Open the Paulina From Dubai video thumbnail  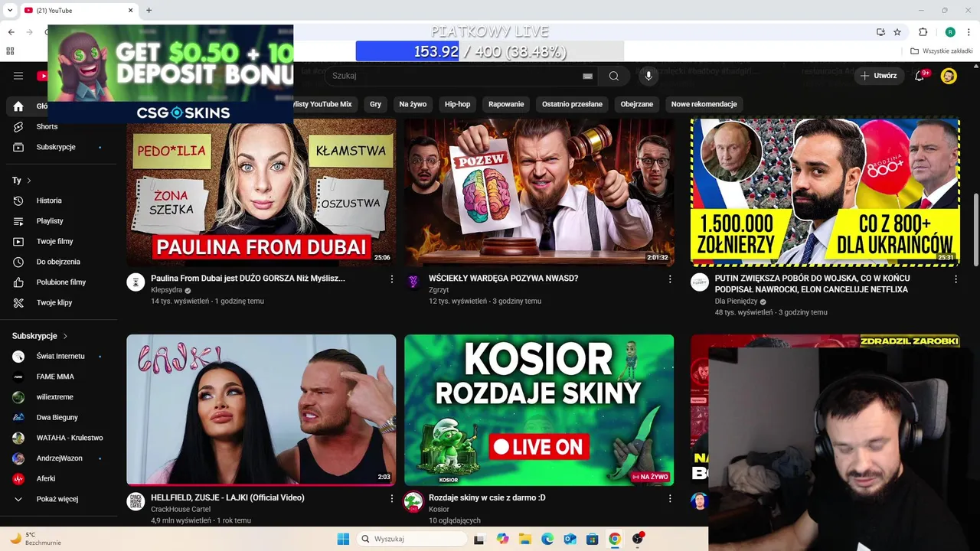point(261,191)
